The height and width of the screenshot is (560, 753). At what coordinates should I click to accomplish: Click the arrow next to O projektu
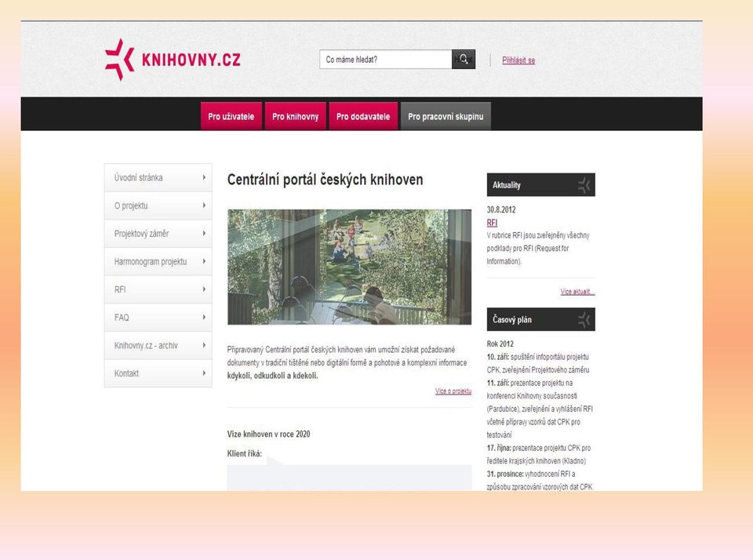tap(204, 205)
